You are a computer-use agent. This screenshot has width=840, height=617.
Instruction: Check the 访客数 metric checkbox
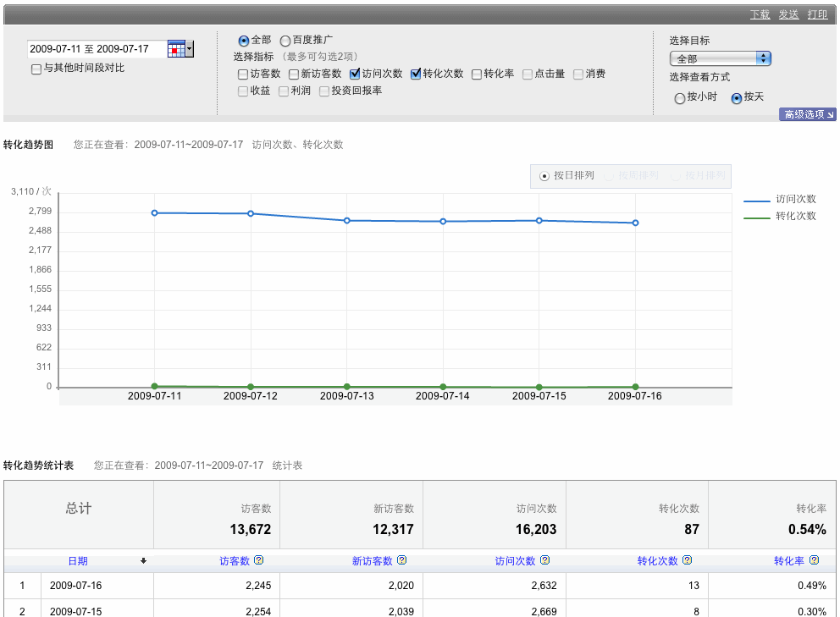click(243, 74)
